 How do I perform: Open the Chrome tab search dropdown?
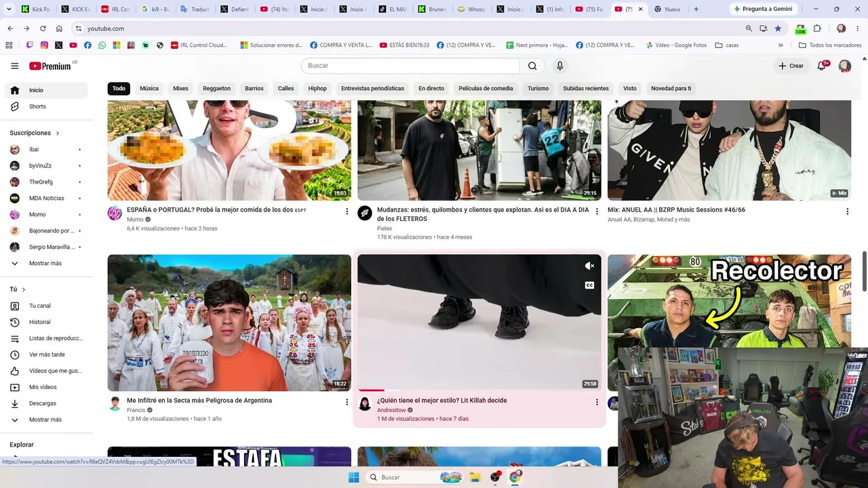(x=9, y=9)
